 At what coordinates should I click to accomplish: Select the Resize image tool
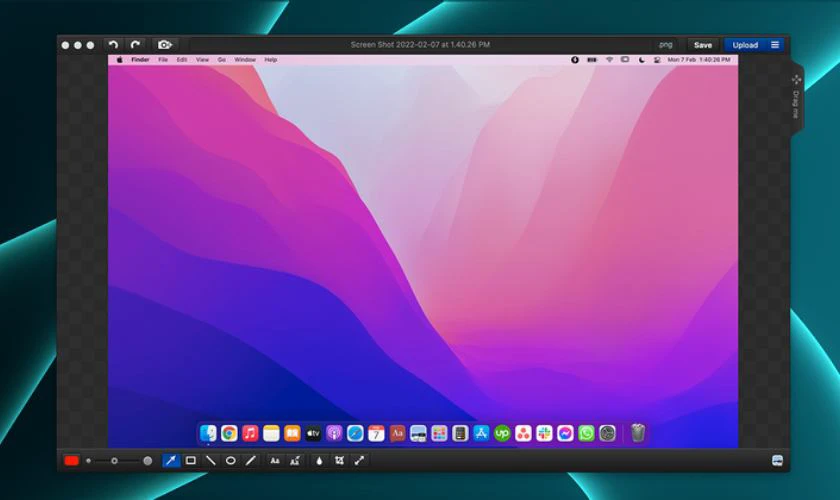point(359,461)
